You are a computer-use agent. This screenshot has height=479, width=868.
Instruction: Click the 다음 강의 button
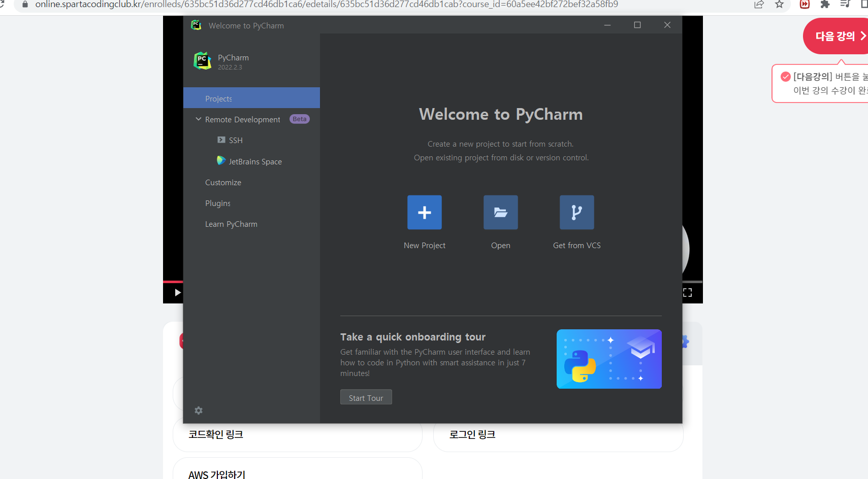click(836, 36)
